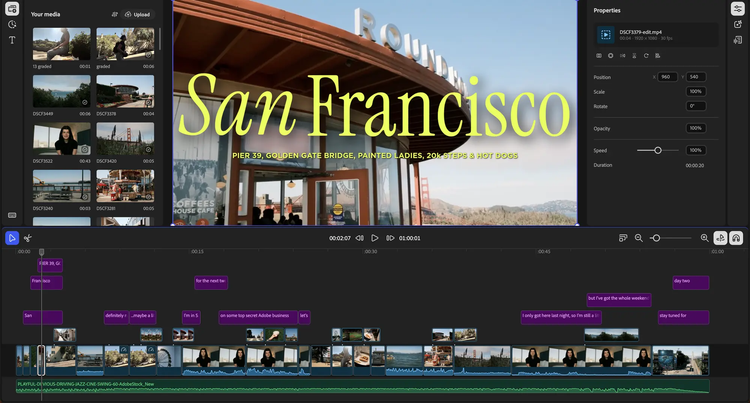Toggle the headphones audio button
Screen dimensions: 750x403
tap(736, 238)
